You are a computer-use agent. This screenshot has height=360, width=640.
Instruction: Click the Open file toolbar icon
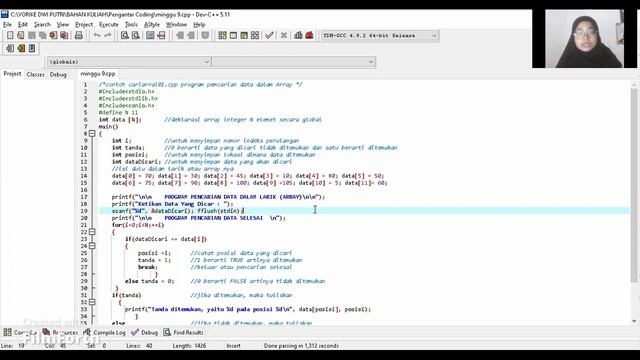coord(20,36)
